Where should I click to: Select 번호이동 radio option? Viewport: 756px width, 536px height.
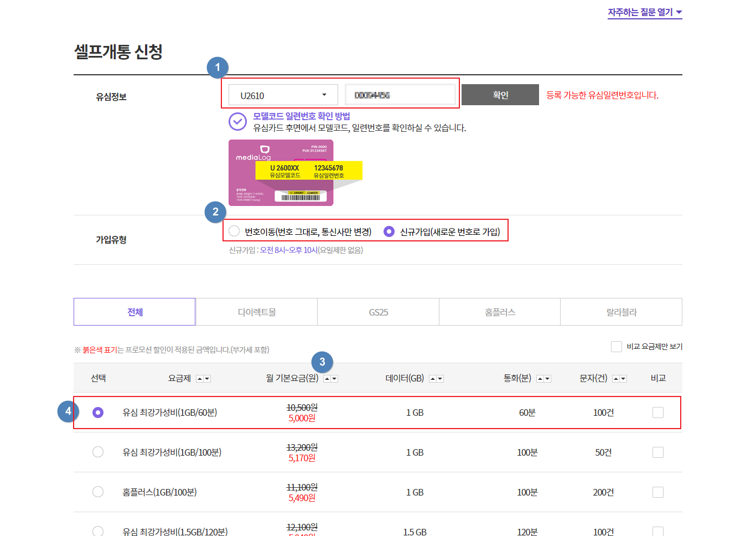tap(234, 231)
